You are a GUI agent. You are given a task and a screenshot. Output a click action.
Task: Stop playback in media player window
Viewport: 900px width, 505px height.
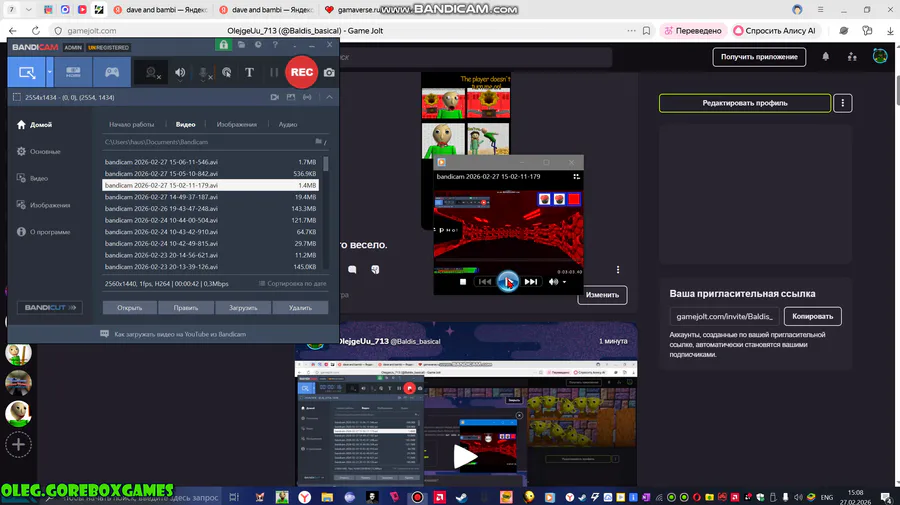tap(463, 282)
